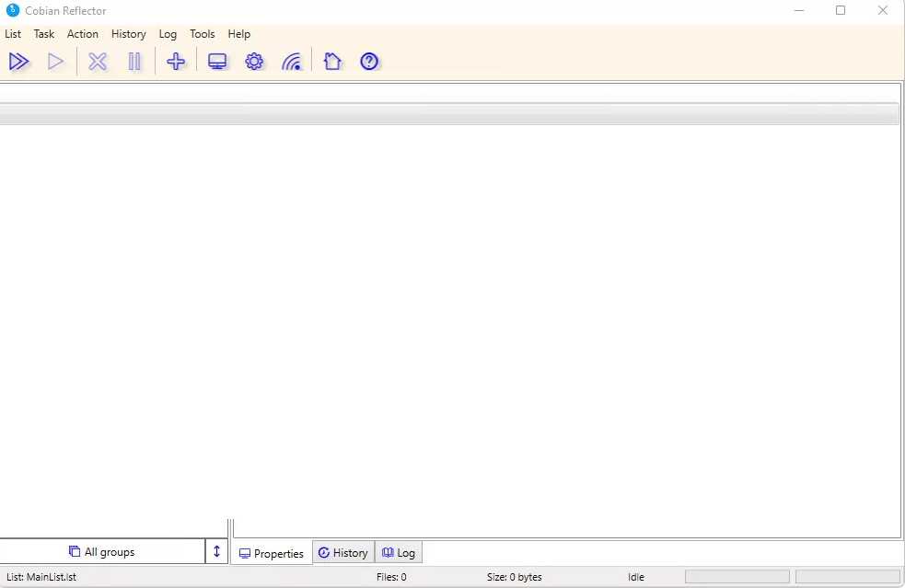This screenshot has height=588, width=905.
Task: Open the All groups selector
Action: pyautogui.click(x=102, y=552)
